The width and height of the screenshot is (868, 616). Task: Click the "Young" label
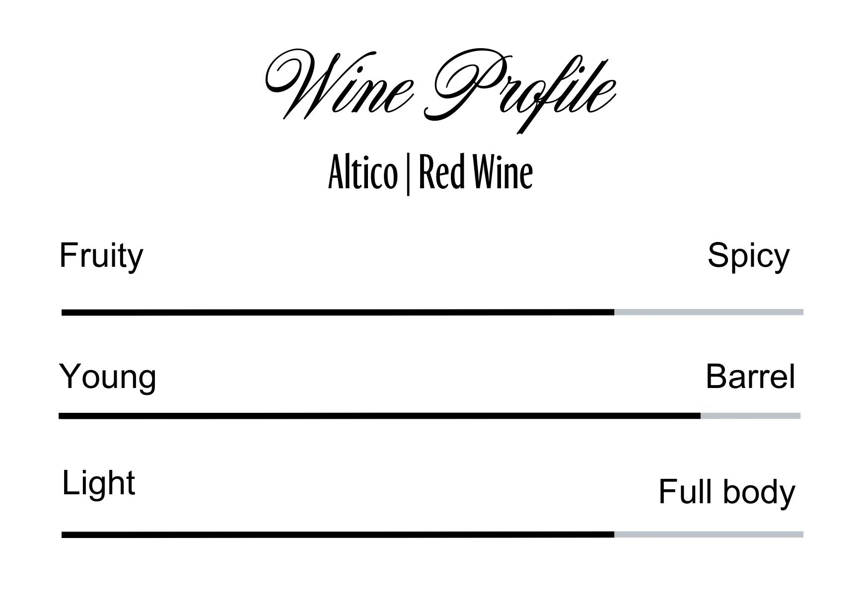(x=107, y=377)
